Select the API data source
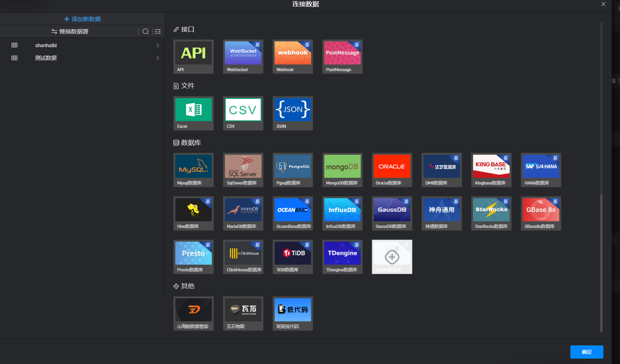Image resolution: width=620 pixels, height=364 pixels. click(194, 57)
